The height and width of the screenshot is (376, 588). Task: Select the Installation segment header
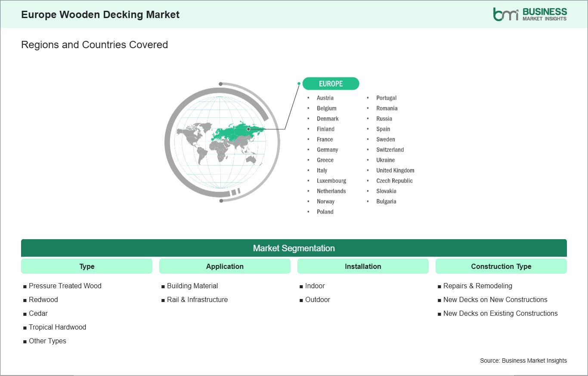click(x=363, y=266)
